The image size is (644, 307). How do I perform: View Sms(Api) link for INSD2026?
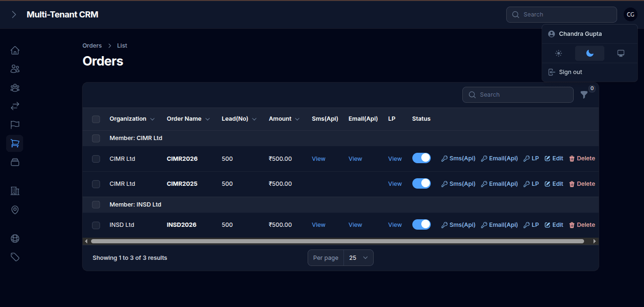click(318, 225)
